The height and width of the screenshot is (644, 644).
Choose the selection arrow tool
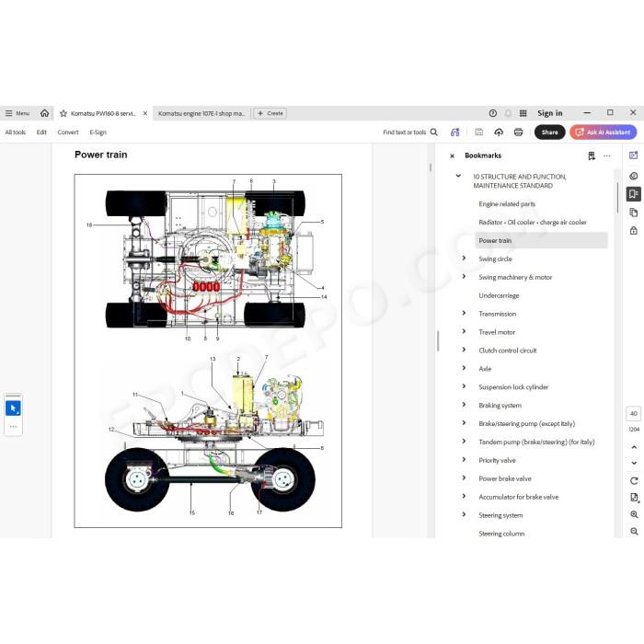click(x=13, y=408)
